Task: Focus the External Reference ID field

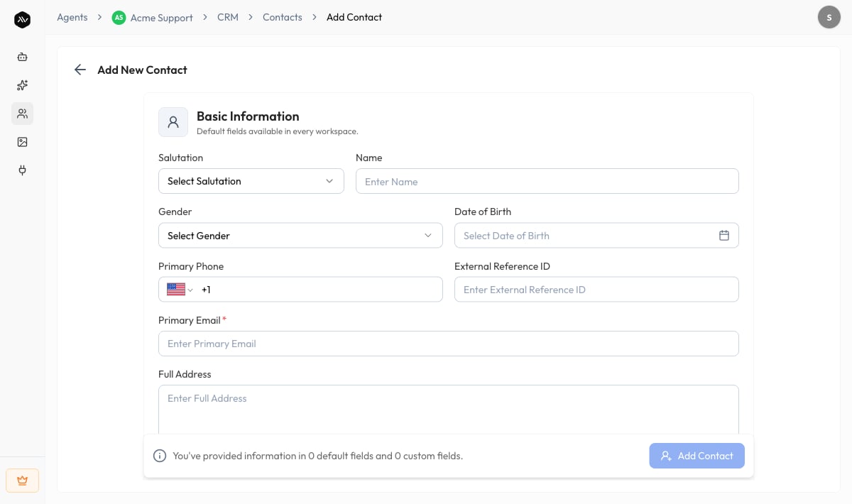Action: tap(596, 290)
